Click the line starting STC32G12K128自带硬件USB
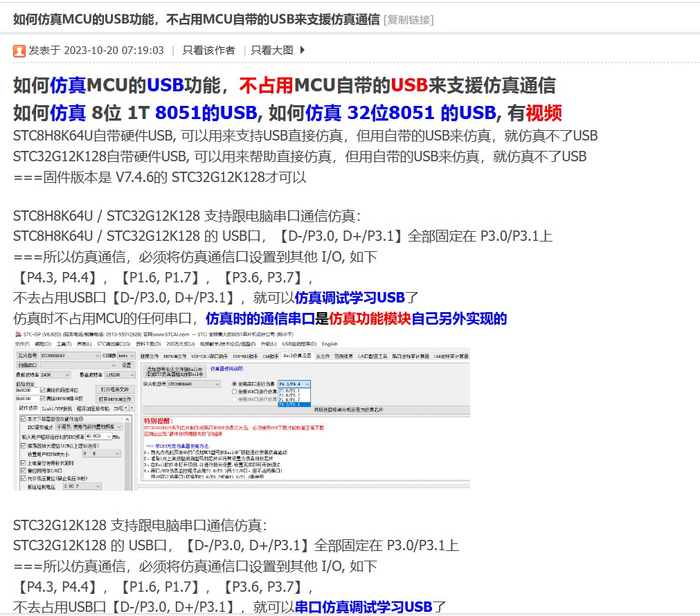 300,156
